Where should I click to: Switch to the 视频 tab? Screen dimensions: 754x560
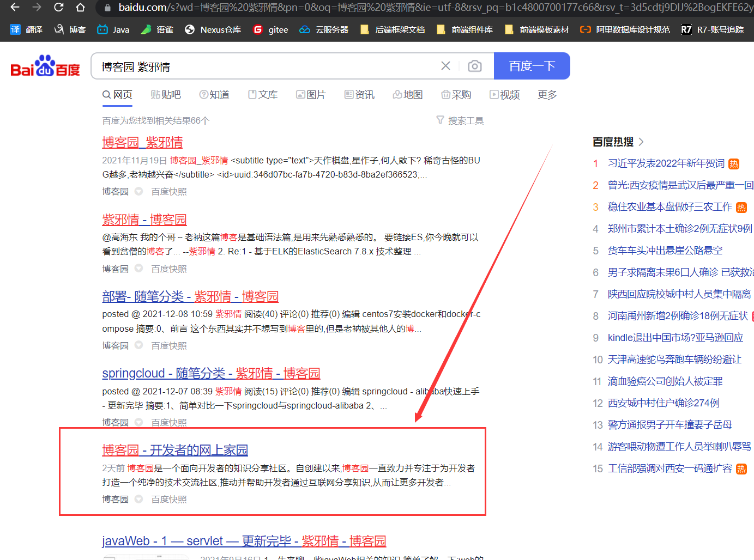[x=505, y=95]
